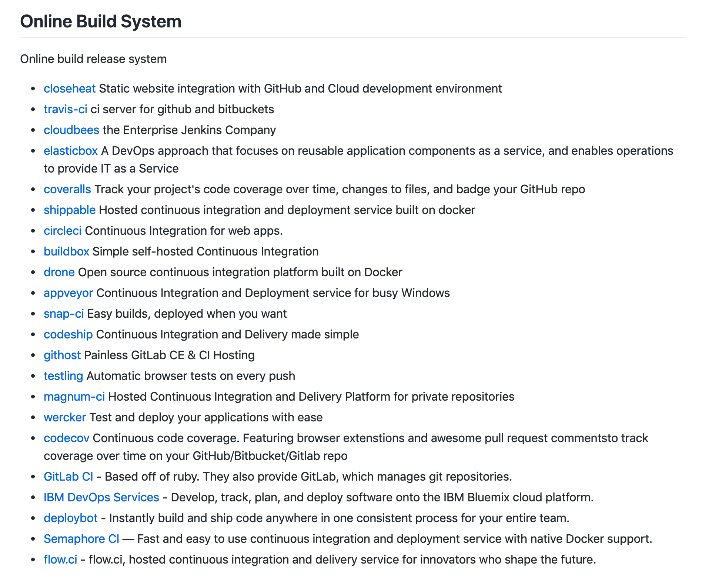Click the testling link

[63, 376]
